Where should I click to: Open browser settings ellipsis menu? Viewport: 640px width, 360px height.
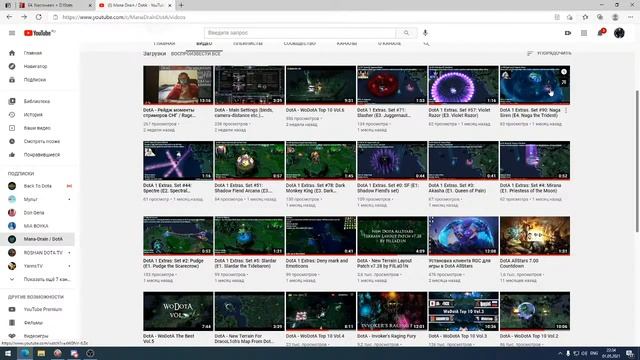(x=630, y=17)
